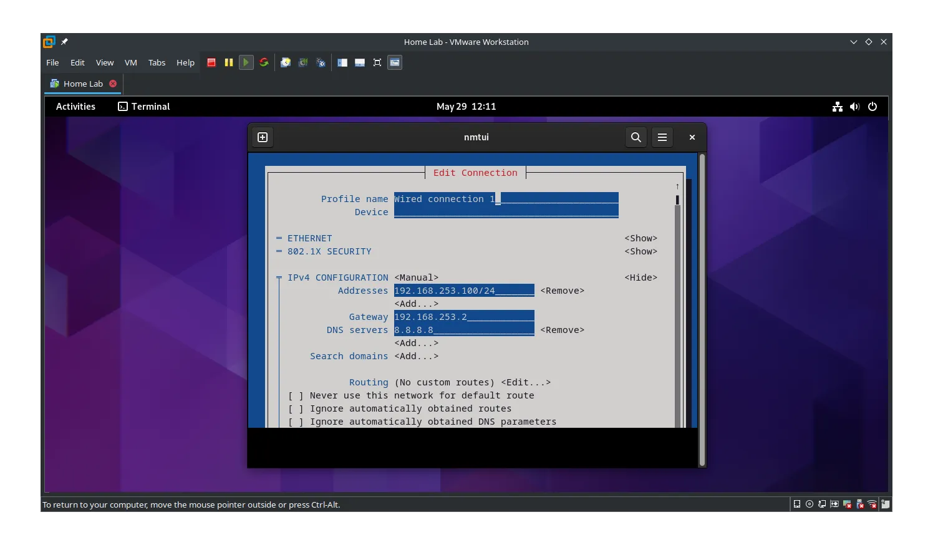
Task: Click Edit next to Routing
Action: click(525, 382)
